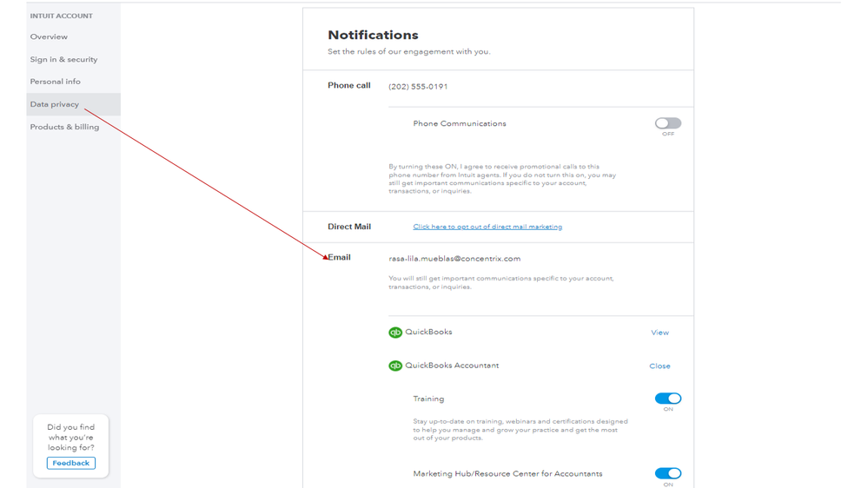Click the QuickBooks logo icon

pyautogui.click(x=395, y=333)
